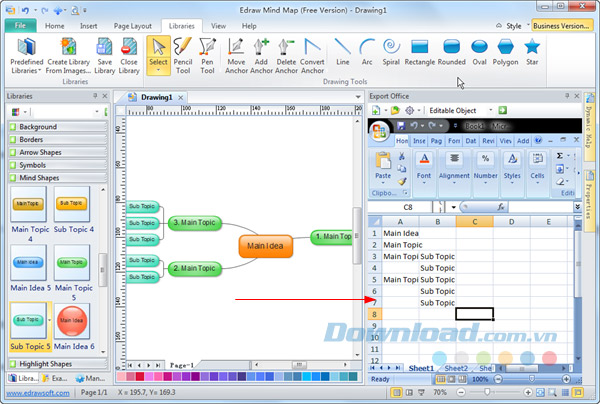Switch to the Page Layout tab

[132, 26]
